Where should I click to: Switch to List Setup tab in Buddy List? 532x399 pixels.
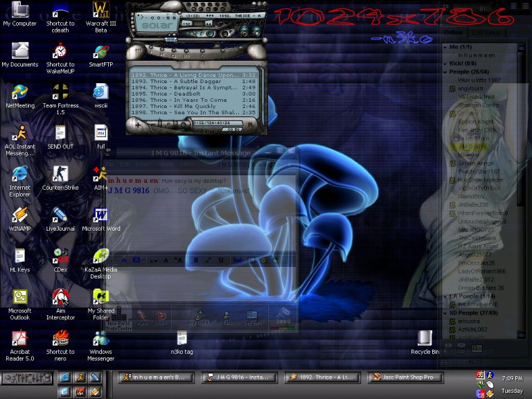(486, 33)
